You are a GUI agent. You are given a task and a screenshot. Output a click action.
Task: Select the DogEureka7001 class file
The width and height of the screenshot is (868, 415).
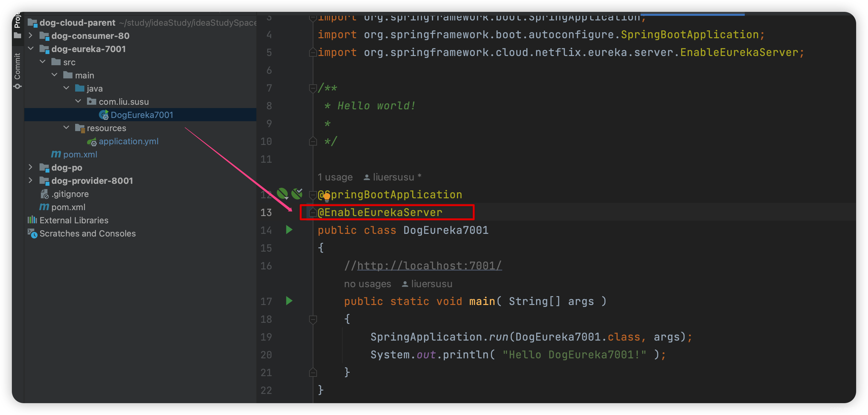(141, 115)
